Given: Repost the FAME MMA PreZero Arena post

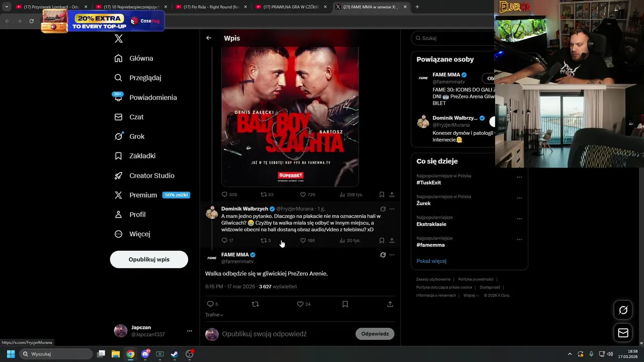Looking at the screenshot, I should [255, 304].
